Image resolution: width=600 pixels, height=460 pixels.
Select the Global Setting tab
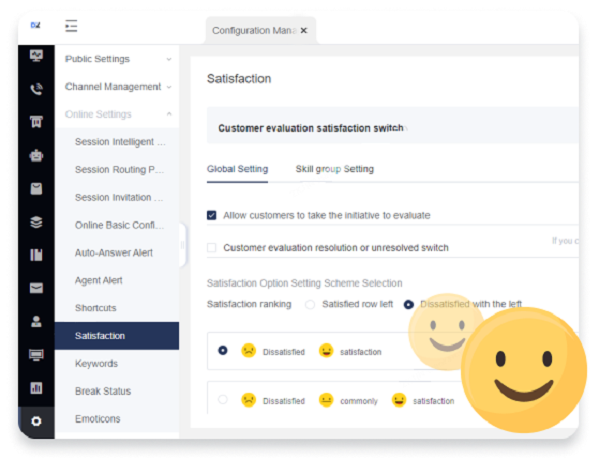point(236,169)
